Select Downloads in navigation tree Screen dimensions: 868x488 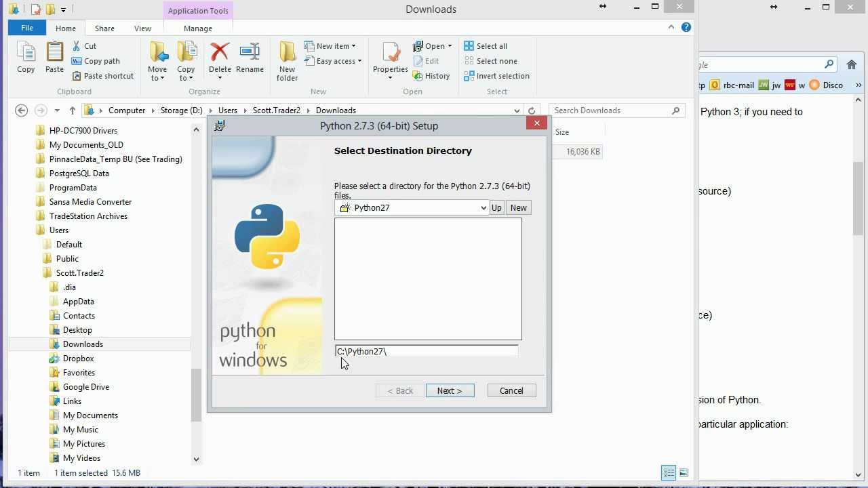tap(83, 344)
